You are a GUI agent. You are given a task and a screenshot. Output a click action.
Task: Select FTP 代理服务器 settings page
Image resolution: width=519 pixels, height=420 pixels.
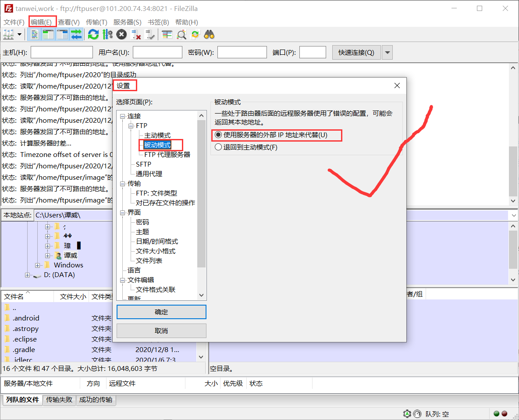pyautogui.click(x=167, y=155)
